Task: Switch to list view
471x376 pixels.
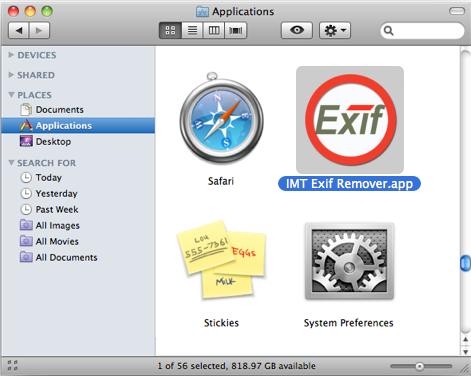Action: (192, 31)
